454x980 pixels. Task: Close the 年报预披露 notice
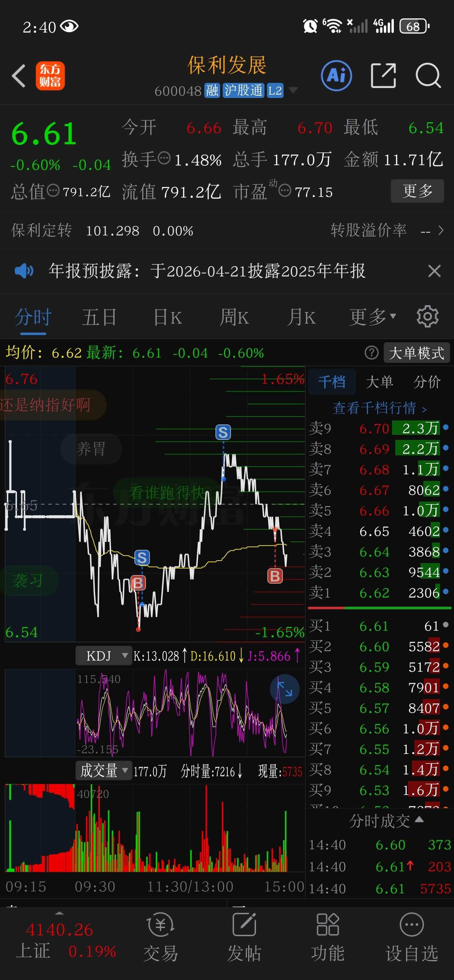click(434, 271)
